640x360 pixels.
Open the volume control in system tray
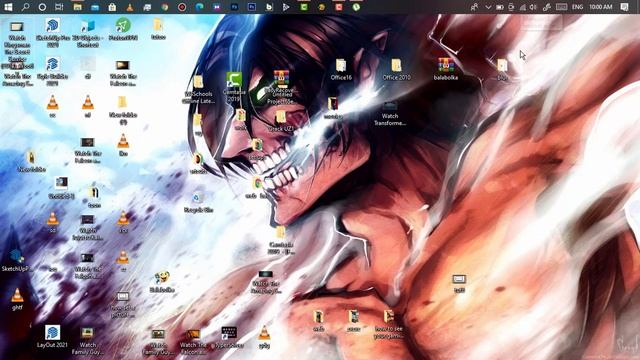pyautogui.click(x=533, y=7)
